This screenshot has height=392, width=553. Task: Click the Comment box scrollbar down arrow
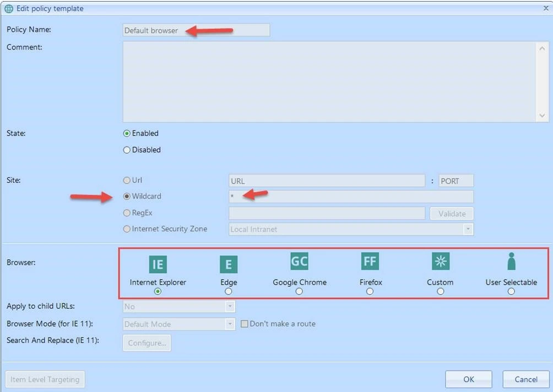(x=542, y=115)
